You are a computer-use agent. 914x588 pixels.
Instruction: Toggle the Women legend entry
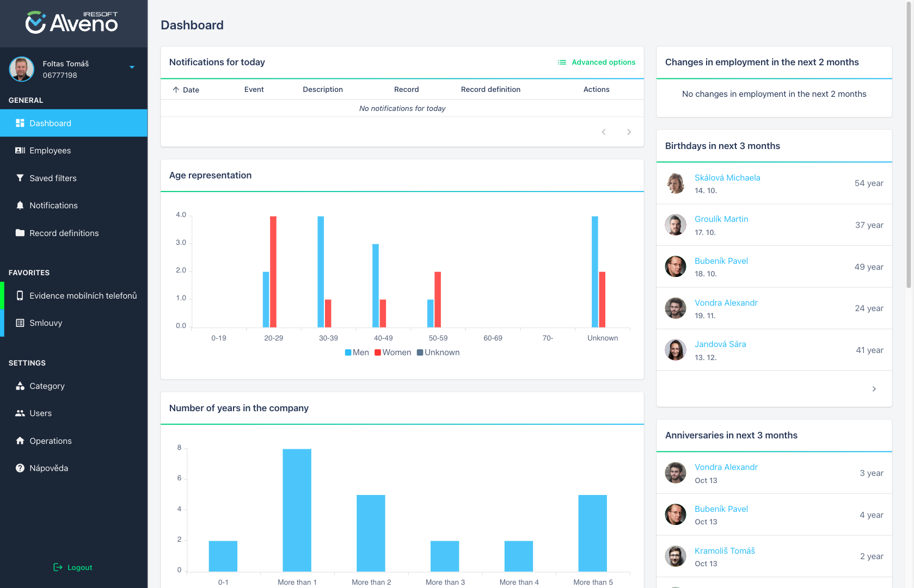click(x=392, y=352)
